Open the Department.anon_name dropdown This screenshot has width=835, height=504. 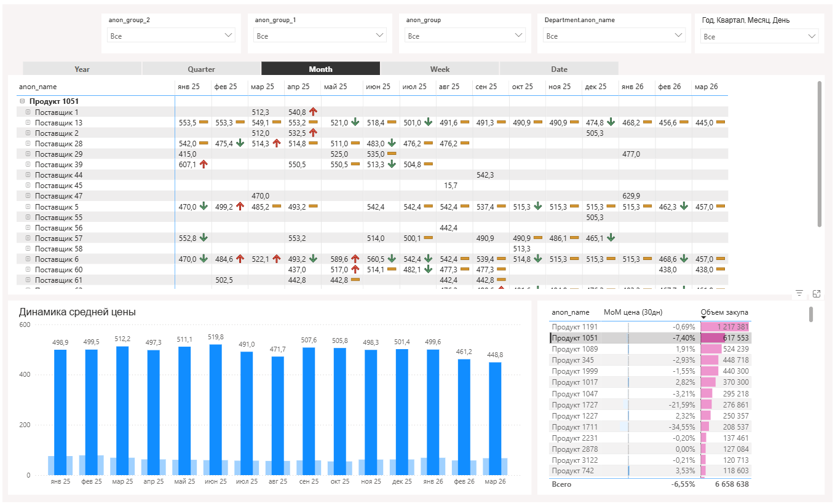coord(615,36)
